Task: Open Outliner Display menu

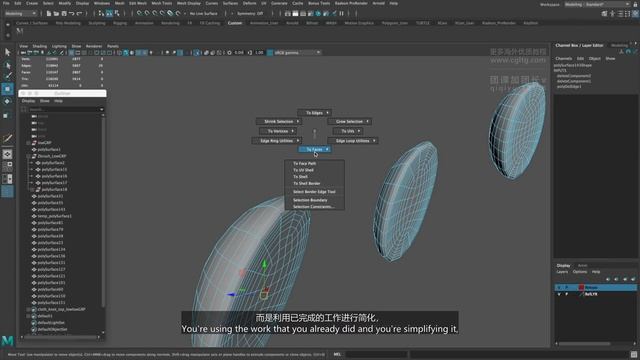Action: pyautogui.click(x=28, y=101)
